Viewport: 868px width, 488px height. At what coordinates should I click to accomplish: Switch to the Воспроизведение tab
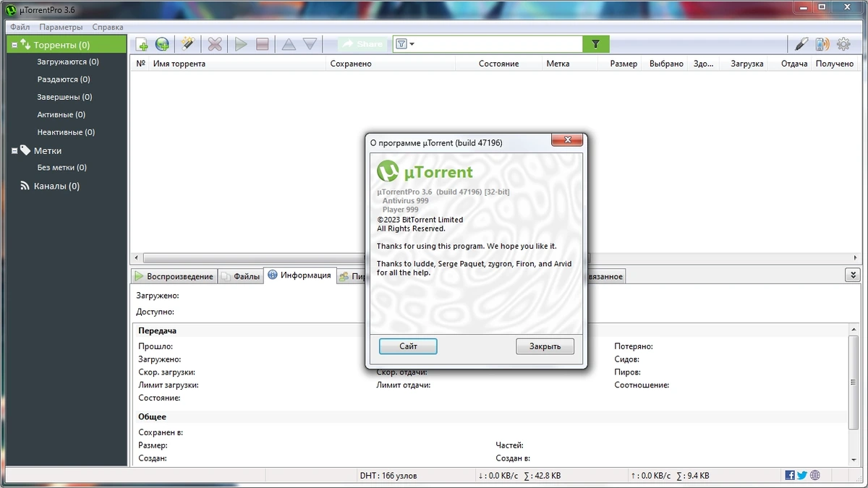pos(174,276)
